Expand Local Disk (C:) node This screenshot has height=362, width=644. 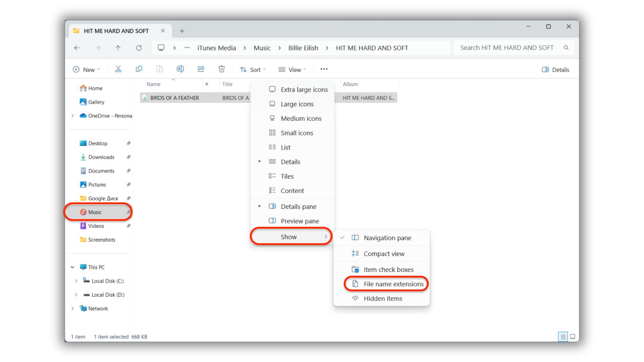tap(76, 281)
